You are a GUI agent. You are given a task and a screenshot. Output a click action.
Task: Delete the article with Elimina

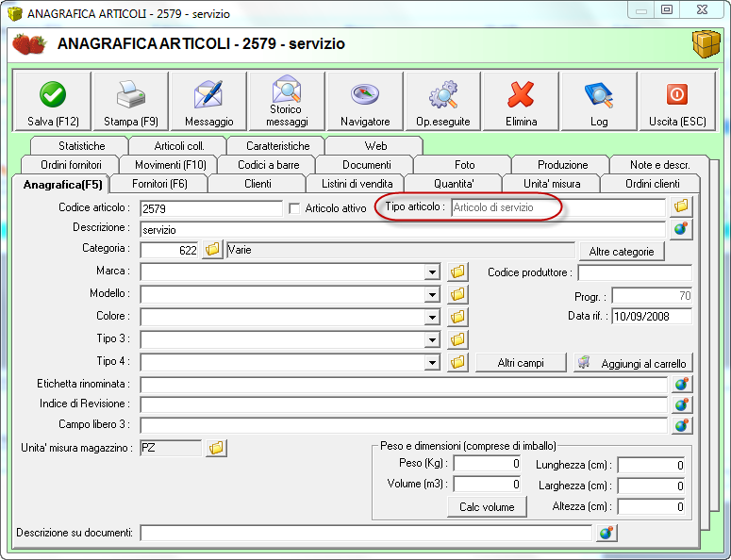pos(522,101)
